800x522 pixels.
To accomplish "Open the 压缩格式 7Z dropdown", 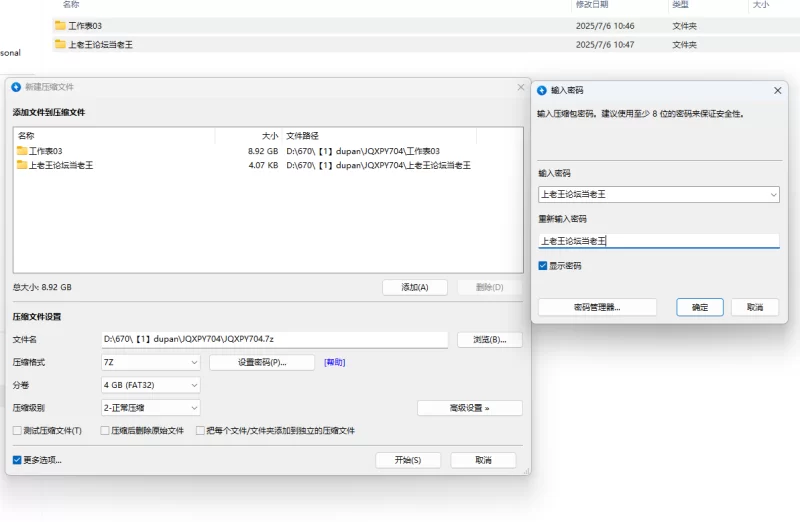I will pos(151,362).
